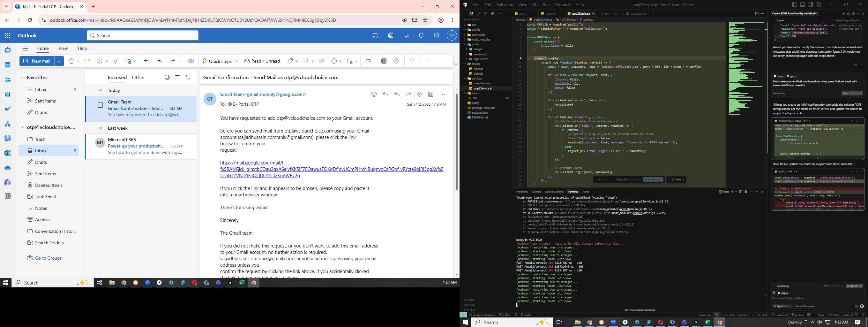
Task: Open the Gmail confirmation link in the email
Action: pos(332,169)
